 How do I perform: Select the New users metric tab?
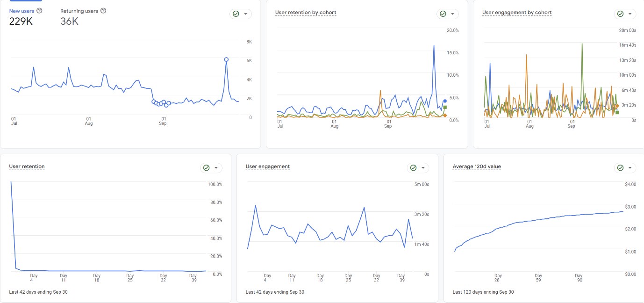pyautogui.click(x=26, y=16)
